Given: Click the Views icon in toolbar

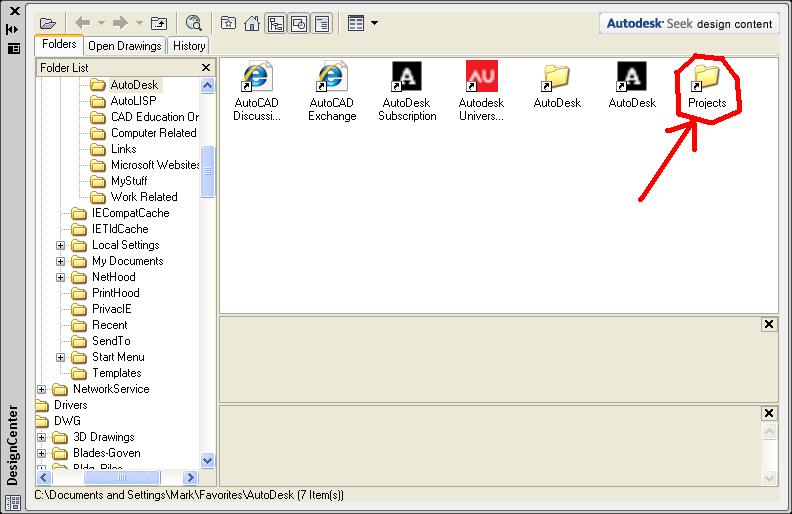Looking at the screenshot, I should click(356, 23).
